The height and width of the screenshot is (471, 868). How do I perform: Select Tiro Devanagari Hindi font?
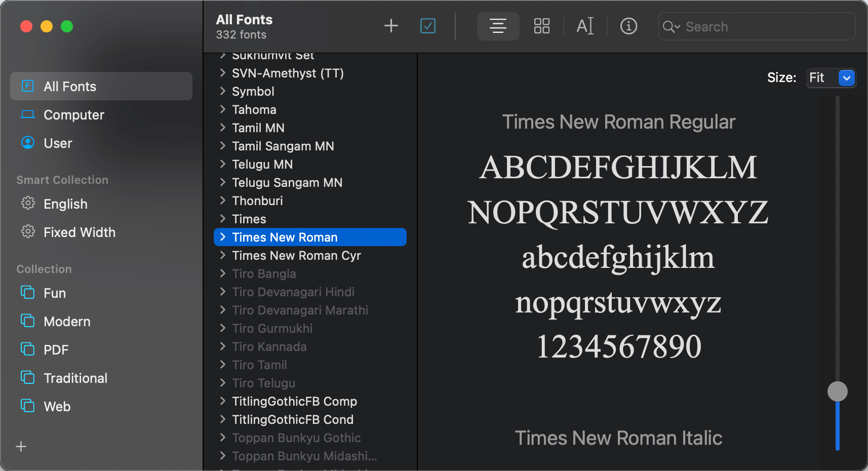(x=310, y=292)
